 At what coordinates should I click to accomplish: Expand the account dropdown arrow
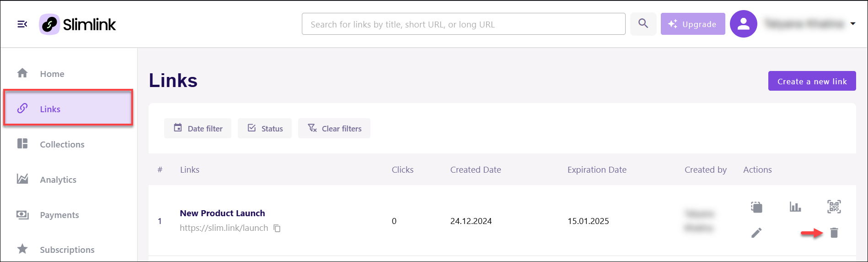click(853, 24)
